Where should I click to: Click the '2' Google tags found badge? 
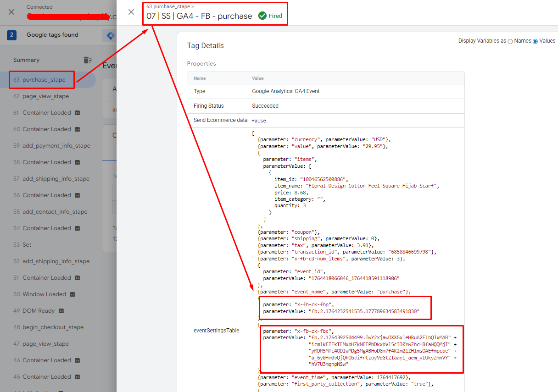click(12, 35)
